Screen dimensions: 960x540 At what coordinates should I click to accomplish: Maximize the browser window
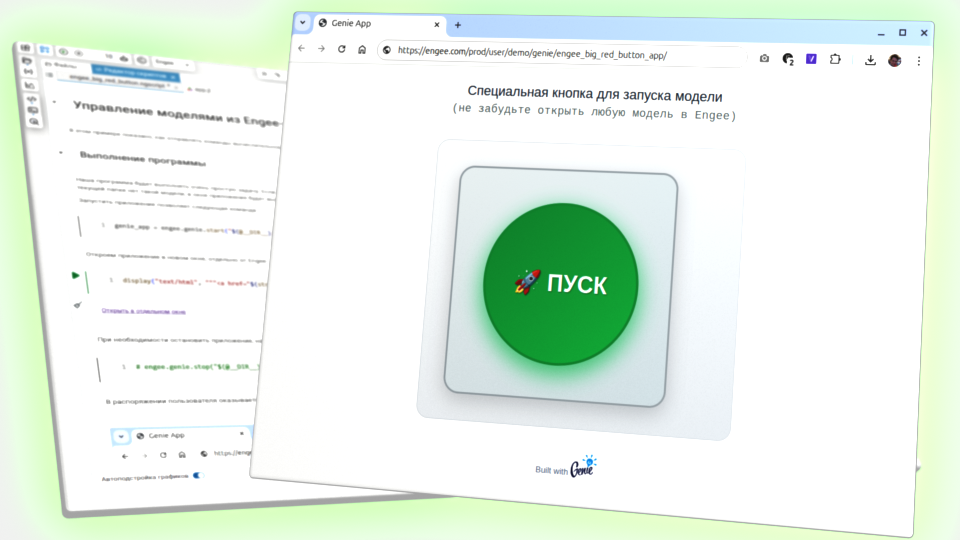pyautogui.click(x=902, y=32)
